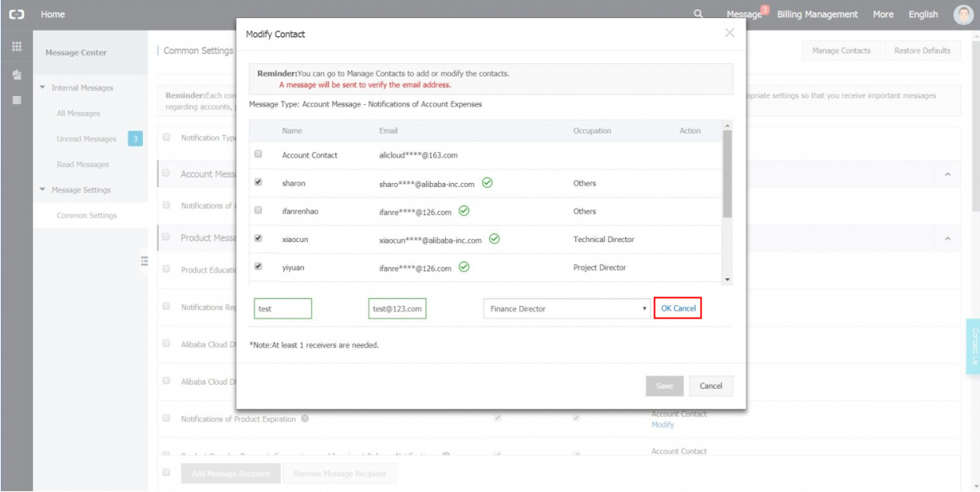Open the Contact Us side tab

[973, 346]
